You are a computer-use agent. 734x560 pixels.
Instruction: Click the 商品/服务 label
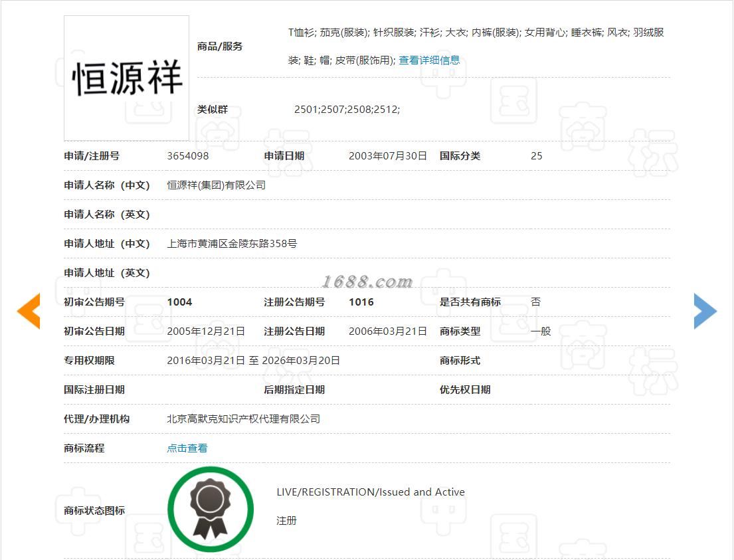coord(220,47)
